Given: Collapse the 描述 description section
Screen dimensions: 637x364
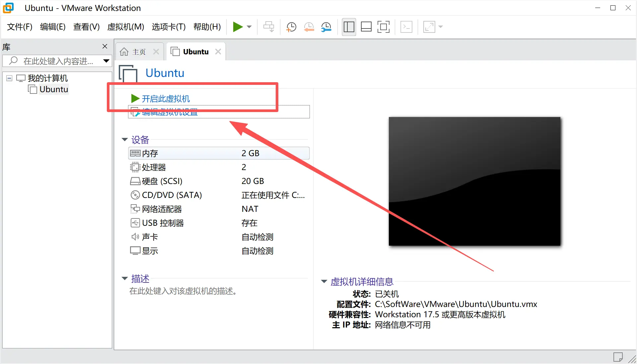Looking at the screenshot, I should coord(125,278).
